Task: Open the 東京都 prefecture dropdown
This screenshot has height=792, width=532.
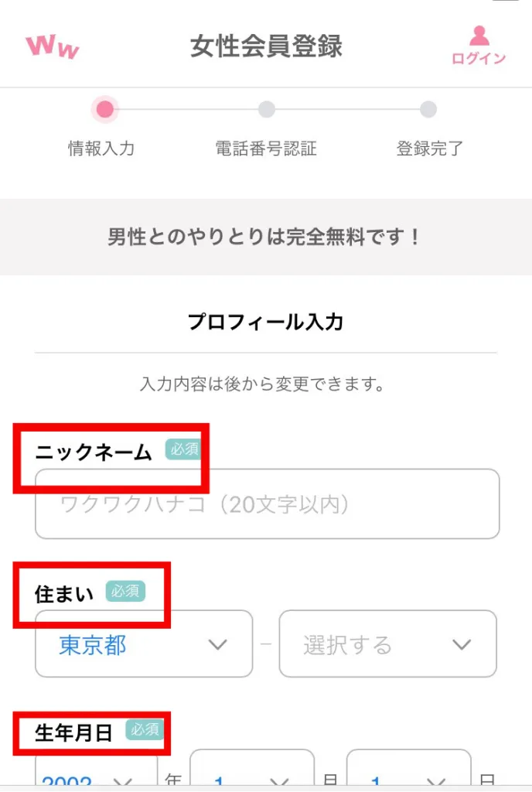Action: pyautogui.click(x=144, y=644)
